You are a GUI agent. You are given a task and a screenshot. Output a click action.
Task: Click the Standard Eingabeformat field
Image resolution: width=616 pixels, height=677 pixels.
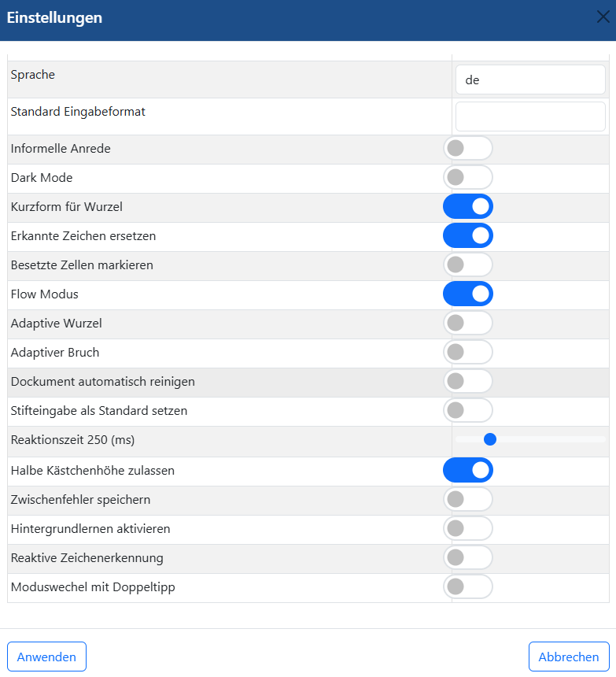pos(530,117)
